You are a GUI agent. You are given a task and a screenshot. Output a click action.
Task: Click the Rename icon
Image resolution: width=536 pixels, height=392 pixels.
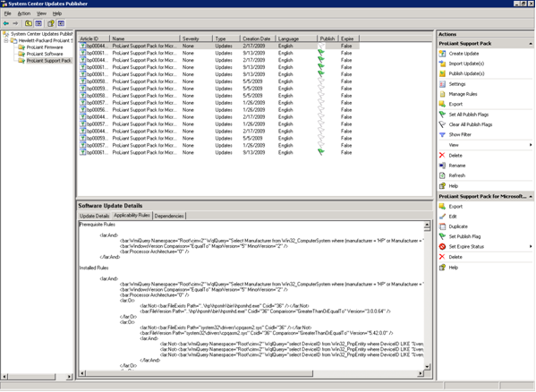(x=442, y=166)
